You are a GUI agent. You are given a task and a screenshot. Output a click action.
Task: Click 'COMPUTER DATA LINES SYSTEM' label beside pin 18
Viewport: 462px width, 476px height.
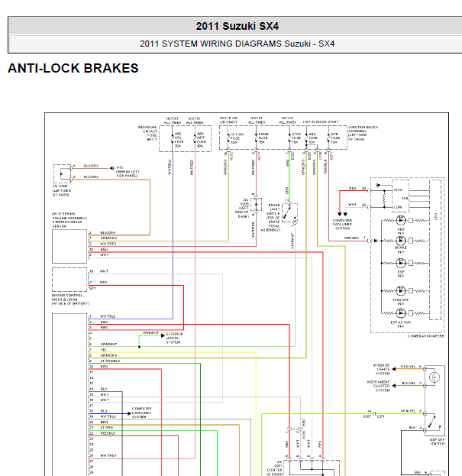pyautogui.click(x=141, y=413)
